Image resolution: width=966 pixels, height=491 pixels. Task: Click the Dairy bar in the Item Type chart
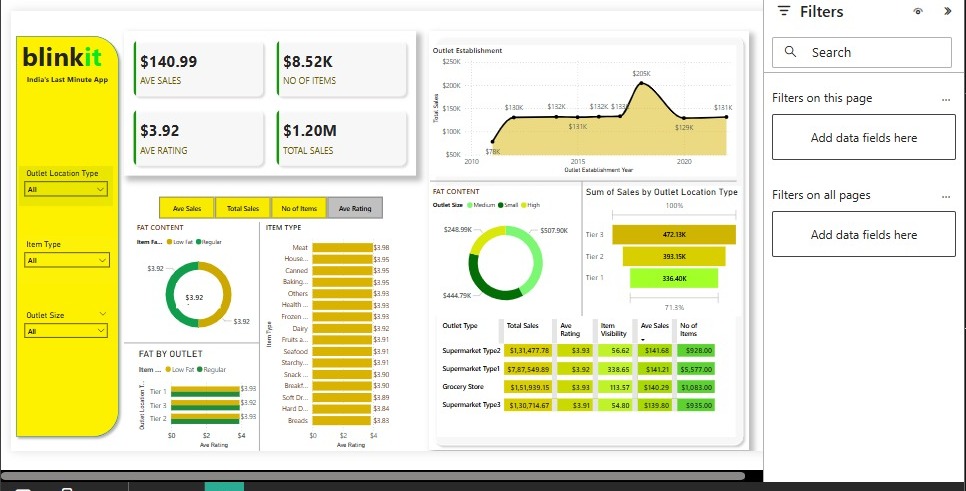pos(342,328)
